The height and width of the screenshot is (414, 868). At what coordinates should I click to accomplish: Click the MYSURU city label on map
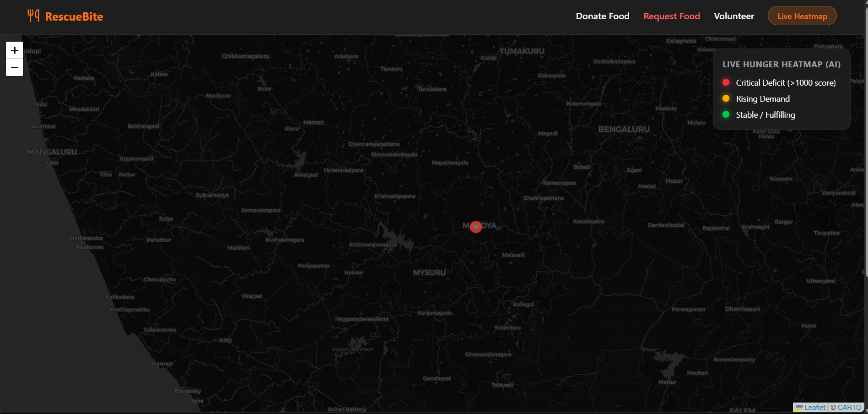click(429, 272)
